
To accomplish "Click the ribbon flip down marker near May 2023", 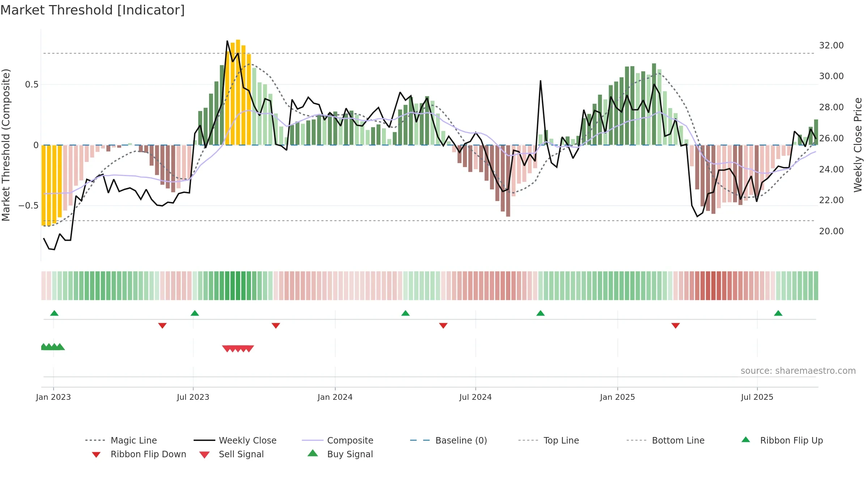I will click(162, 326).
